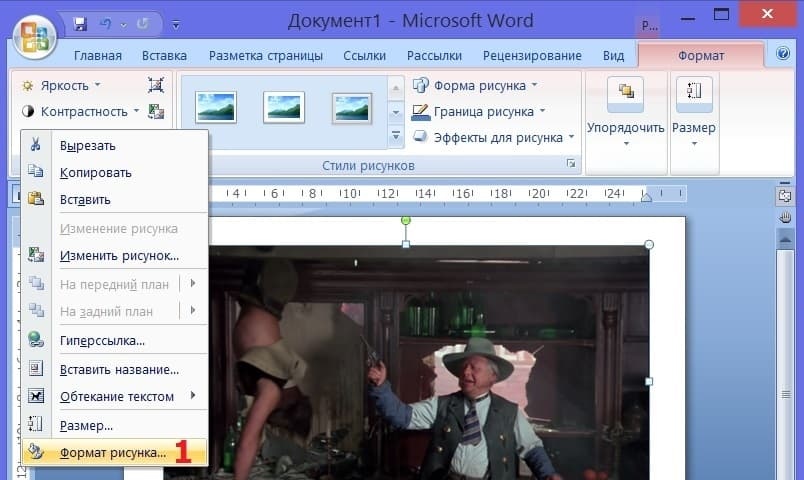Click the minimized window tab labeled P...
The height and width of the screenshot is (480, 804).
pyautogui.click(x=650, y=26)
